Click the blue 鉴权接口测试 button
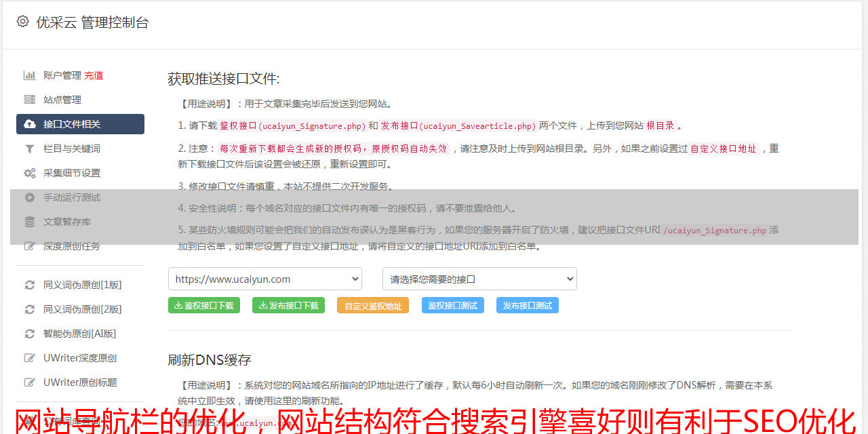The image size is (868, 434). tap(453, 305)
